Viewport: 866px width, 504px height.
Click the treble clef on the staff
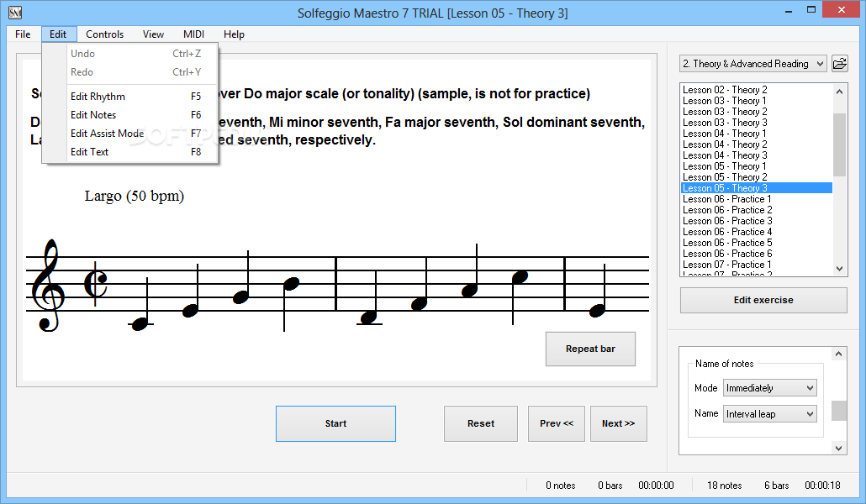(47, 286)
